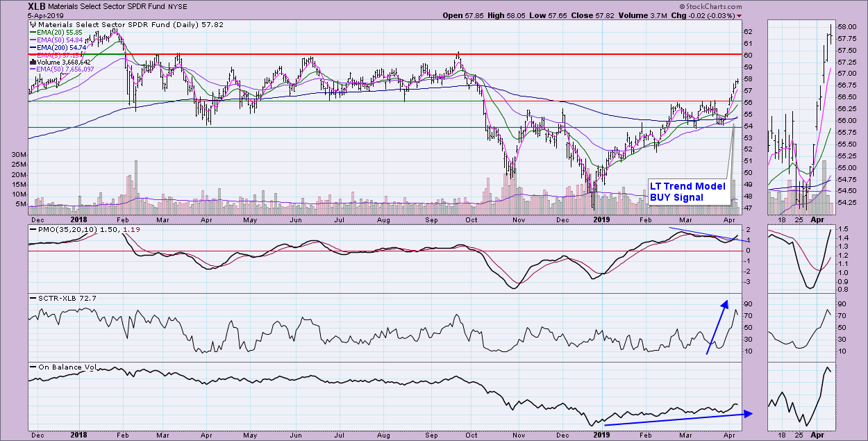The width and height of the screenshot is (868, 441).
Task: Click the 54.25 label in zoom panel
Action: (846, 203)
